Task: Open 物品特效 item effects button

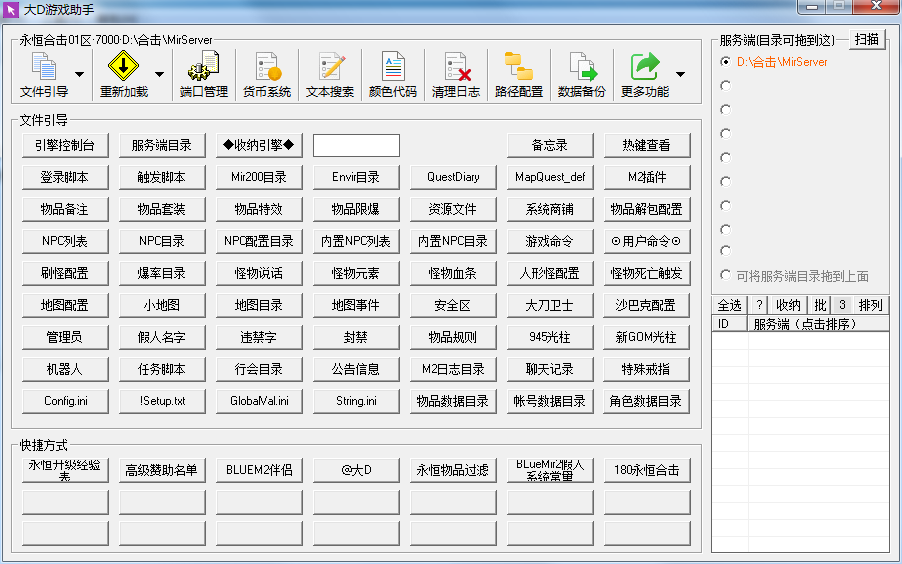Action: point(259,209)
